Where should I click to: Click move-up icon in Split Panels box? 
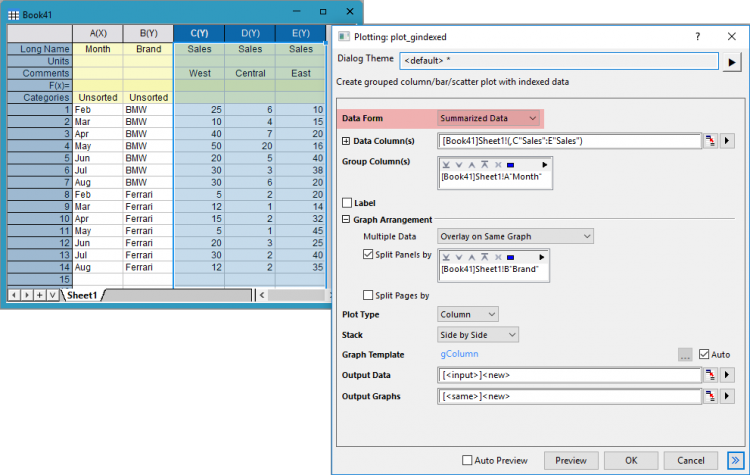point(472,257)
